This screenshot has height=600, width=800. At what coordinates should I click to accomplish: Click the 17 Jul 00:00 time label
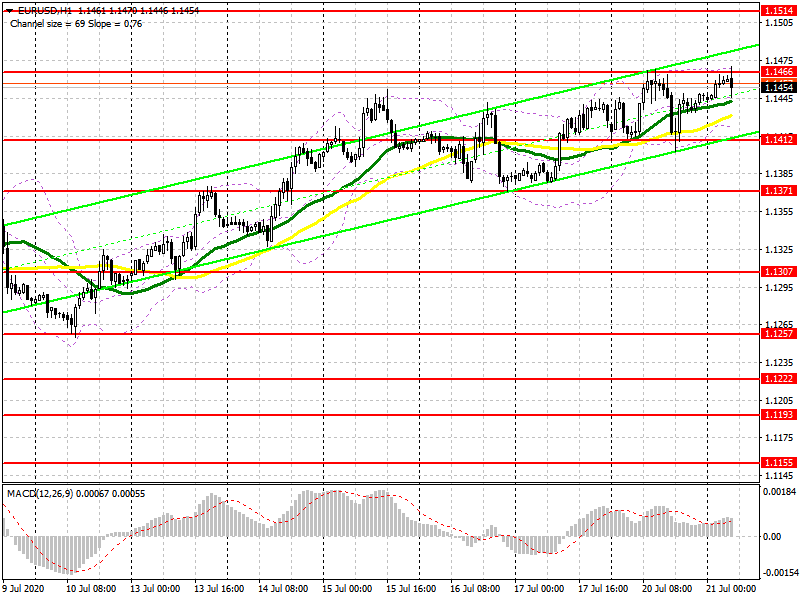539,589
